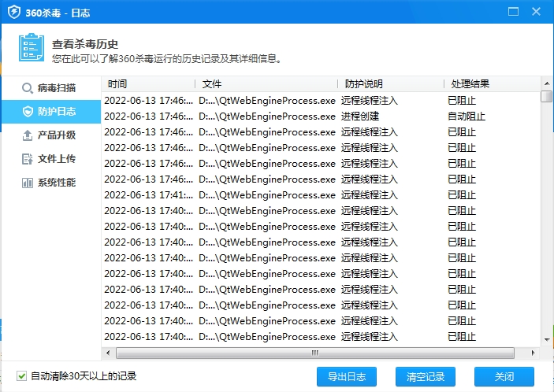Click the upload arrow icon for 产品升级
This screenshot has width=554, height=392.
[x=28, y=135]
